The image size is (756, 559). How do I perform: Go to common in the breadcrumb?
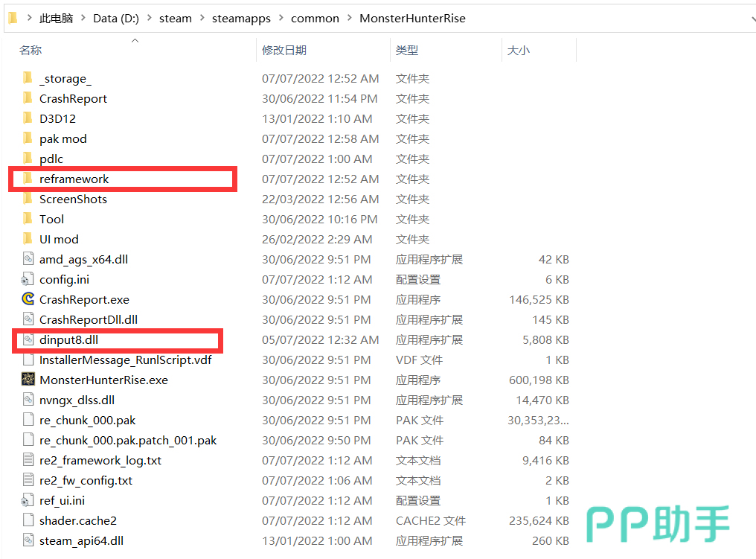click(315, 19)
